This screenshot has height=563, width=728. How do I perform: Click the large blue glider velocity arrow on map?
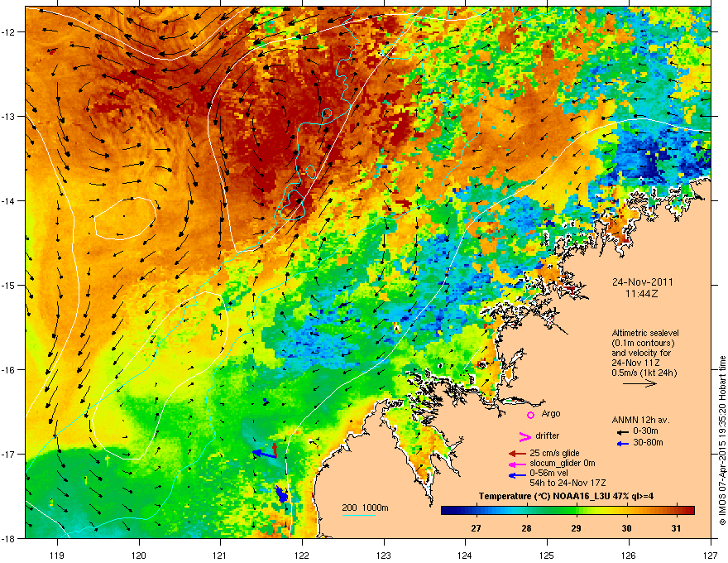click(264, 454)
